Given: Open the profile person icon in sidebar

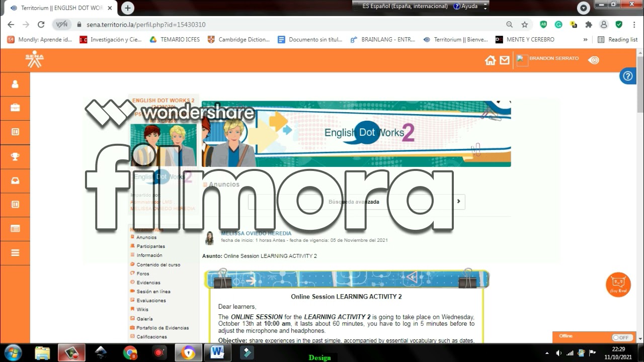Looking at the screenshot, I should pyautogui.click(x=15, y=84).
